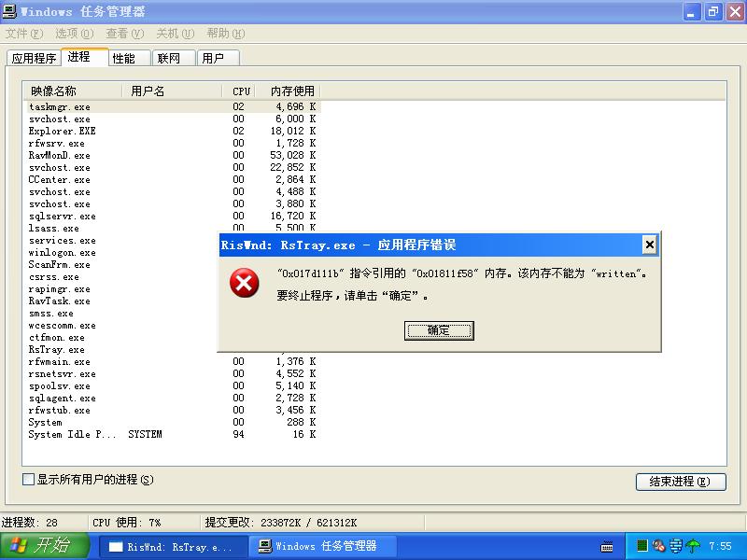Screen dimensions: 747x560
Task: Click the Task Manager computer icon in the title bar
Action: pyautogui.click(x=9, y=11)
